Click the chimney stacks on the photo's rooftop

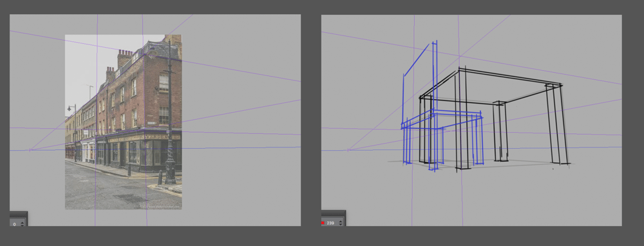pyautogui.click(x=125, y=58)
